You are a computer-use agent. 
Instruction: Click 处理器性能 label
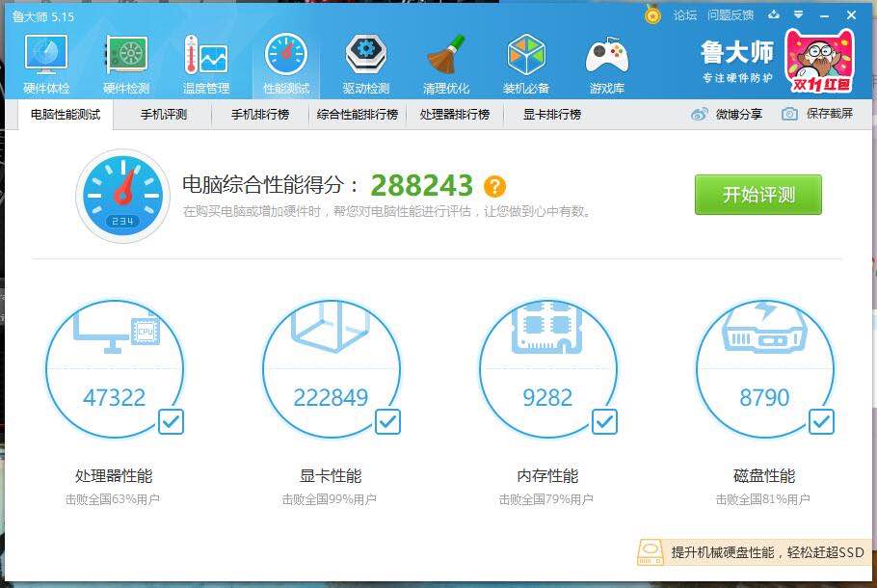(x=114, y=476)
